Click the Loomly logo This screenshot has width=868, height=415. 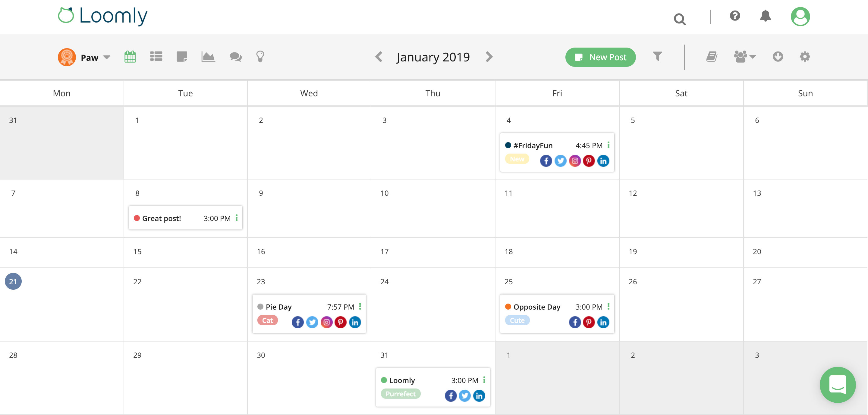102,15
